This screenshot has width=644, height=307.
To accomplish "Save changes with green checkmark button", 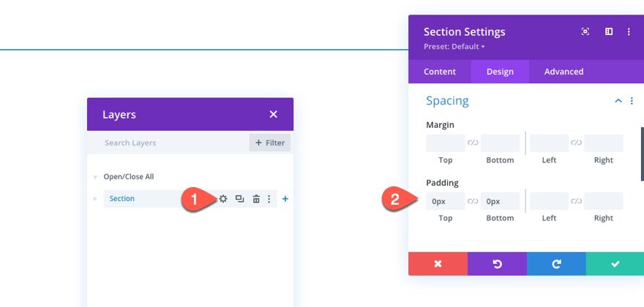I will 615,264.
